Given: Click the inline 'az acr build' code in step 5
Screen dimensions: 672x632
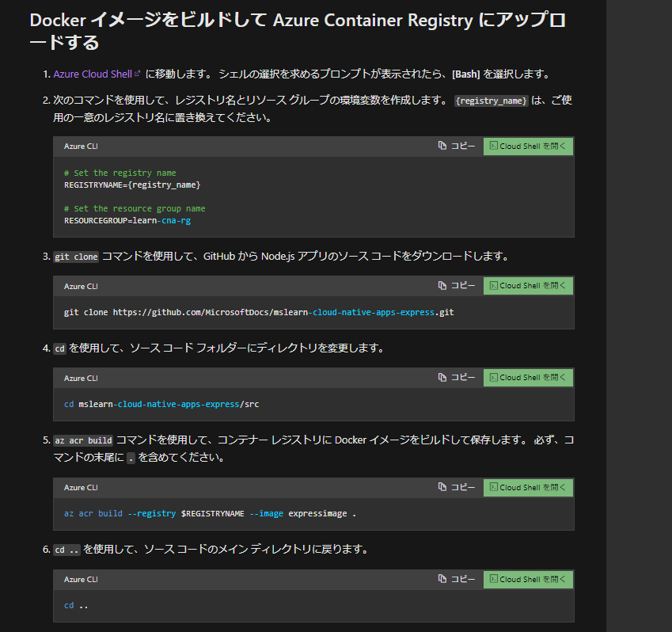Looking at the screenshot, I should pyautogui.click(x=83, y=441).
